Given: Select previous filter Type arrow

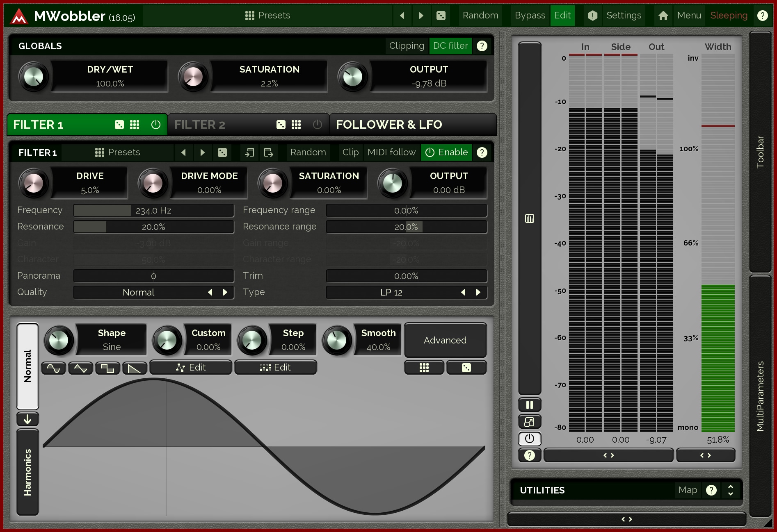Looking at the screenshot, I should tap(463, 292).
